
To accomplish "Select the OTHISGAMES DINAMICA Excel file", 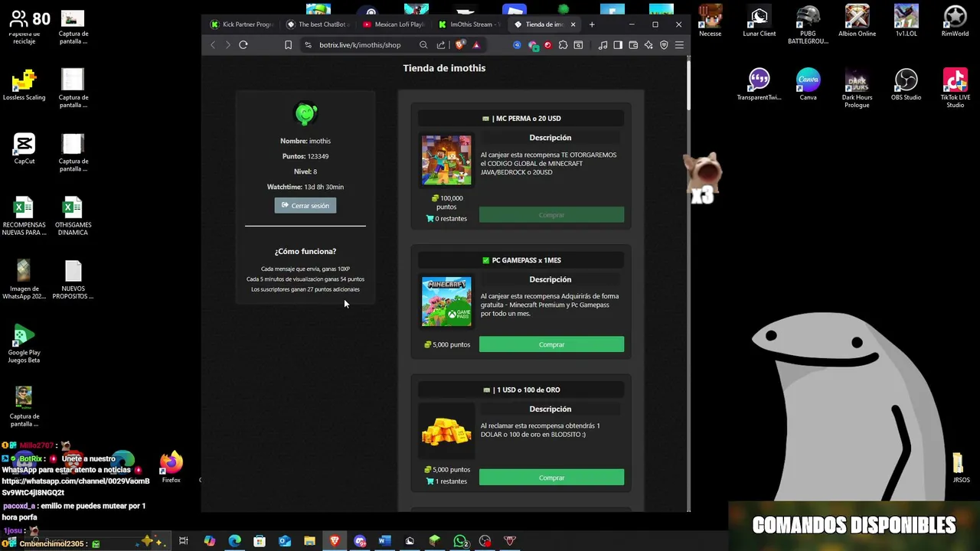I will point(73,216).
